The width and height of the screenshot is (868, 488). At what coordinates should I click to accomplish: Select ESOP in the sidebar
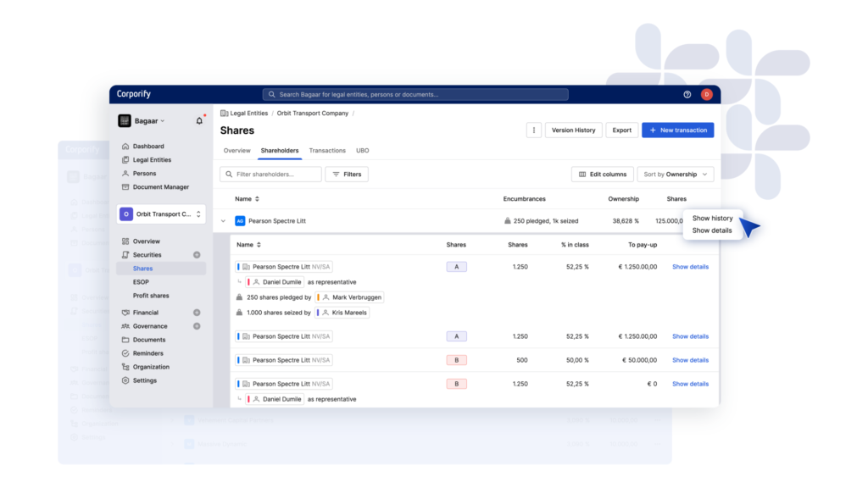pyautogui.click(x=141, y=282)
